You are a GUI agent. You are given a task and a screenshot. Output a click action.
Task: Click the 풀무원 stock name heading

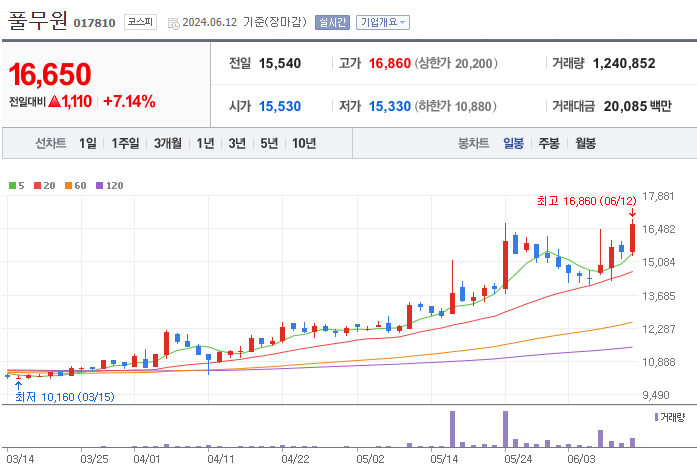38,20
